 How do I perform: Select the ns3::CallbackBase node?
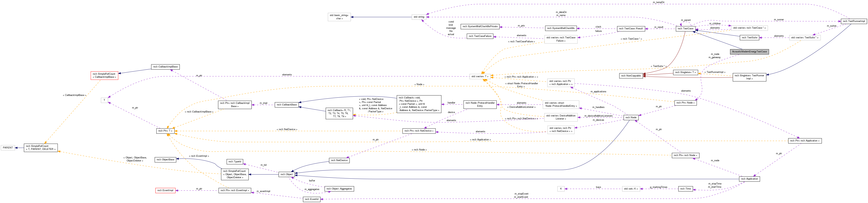pyautogui.click(x=286, y=105)
